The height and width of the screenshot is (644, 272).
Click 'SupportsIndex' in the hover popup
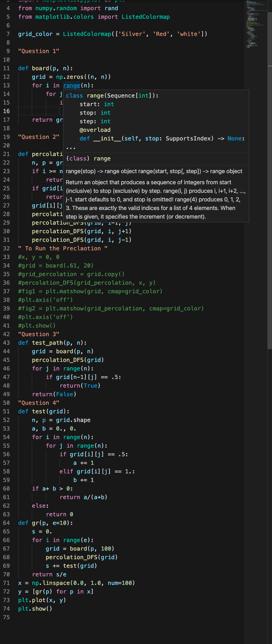point(188,139)
